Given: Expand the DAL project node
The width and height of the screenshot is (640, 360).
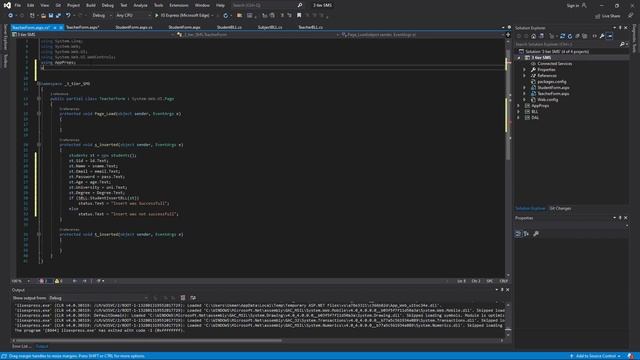Looking at the screenshot, I should (x=519, y=118).
